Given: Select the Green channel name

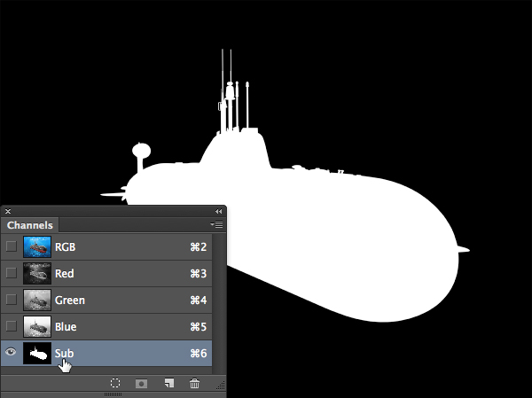Looking at the screenshot, I should (70, 300).
